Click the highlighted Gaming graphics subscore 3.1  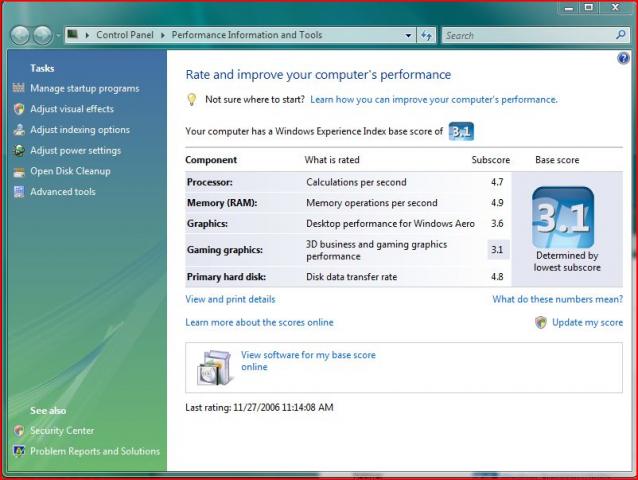498,250
